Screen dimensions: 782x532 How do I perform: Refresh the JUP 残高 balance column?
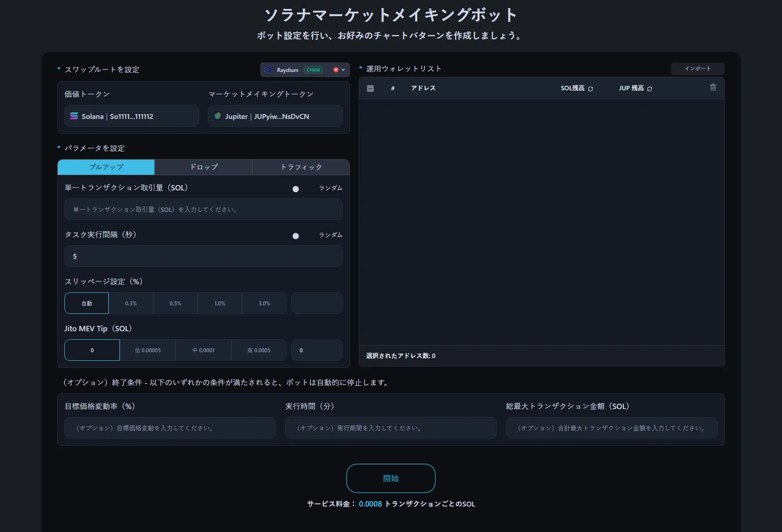(650, 89)
